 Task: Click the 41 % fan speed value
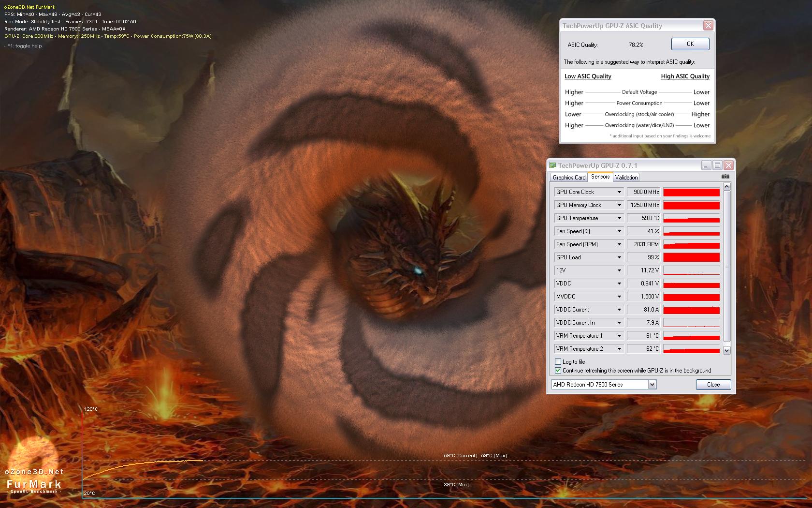[643, 231]
